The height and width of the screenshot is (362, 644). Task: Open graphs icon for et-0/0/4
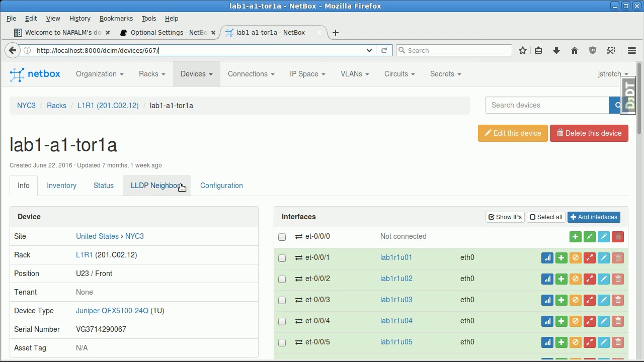click(547, 321)
